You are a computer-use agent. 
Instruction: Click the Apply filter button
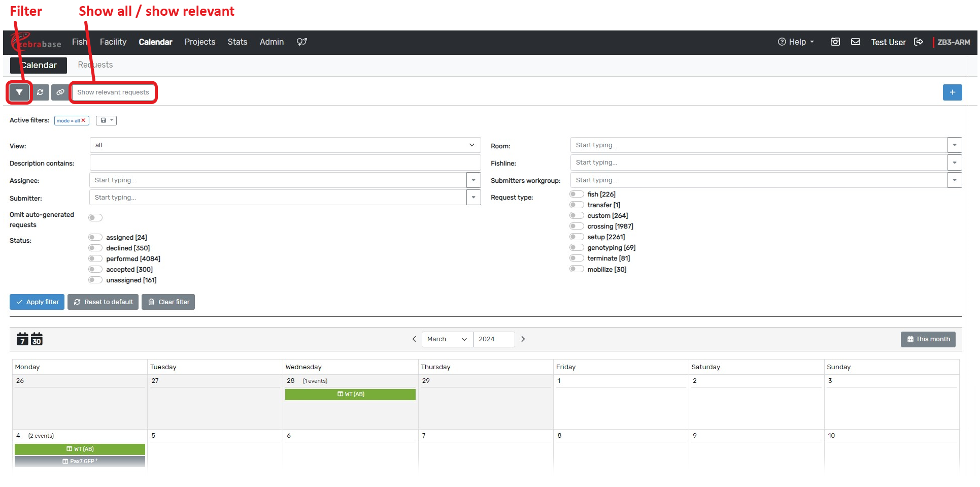(x=37, y=302)
